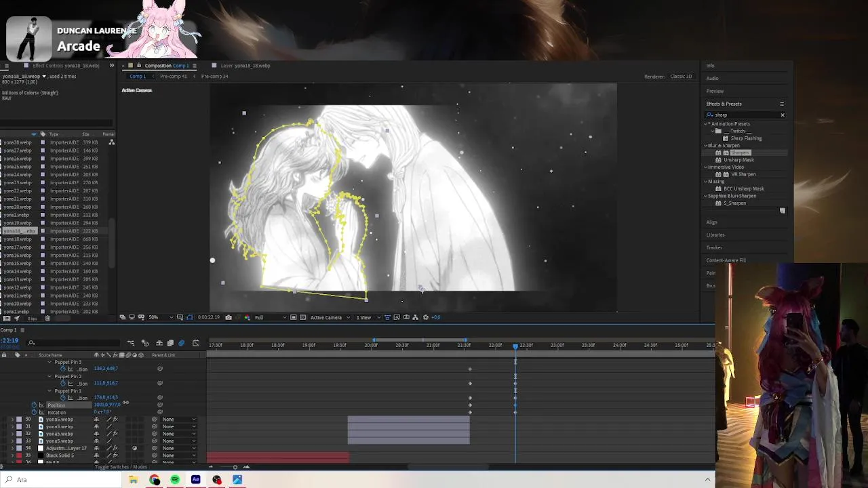Toggle the highlighted motion blur icon
This screenshot has width=868, height=488.
pyautogui.click(x=181, y=343)
